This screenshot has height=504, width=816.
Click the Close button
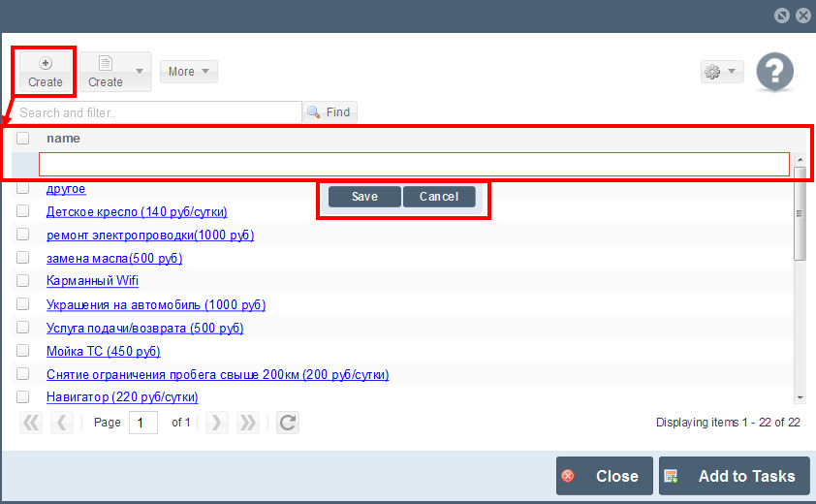pyautogui.click(x=604, y=476)
